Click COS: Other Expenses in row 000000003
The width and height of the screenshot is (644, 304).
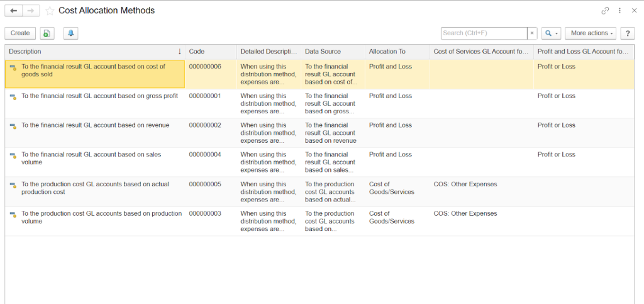tap(465, 213)
